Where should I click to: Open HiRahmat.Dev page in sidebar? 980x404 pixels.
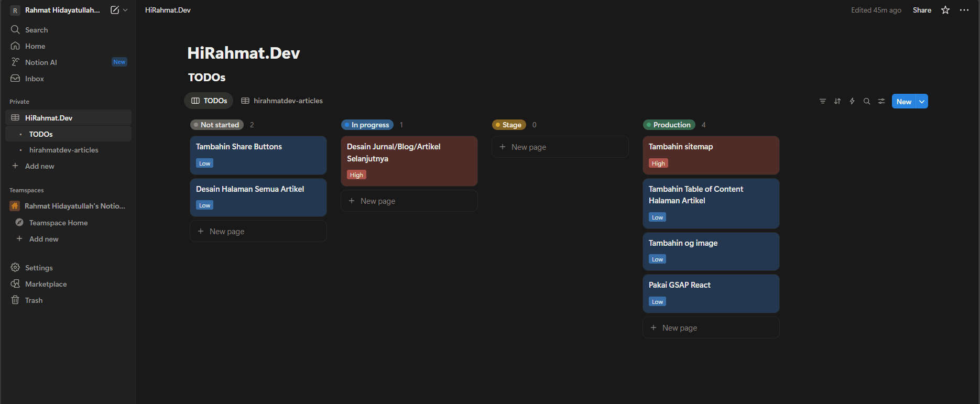[x=49, y=118]
